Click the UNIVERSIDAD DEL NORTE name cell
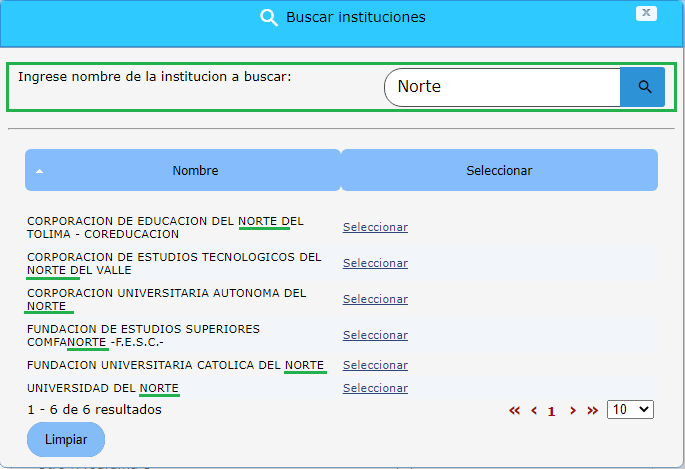The width and height of the screenshot is (685, 469). click(103, 388)
